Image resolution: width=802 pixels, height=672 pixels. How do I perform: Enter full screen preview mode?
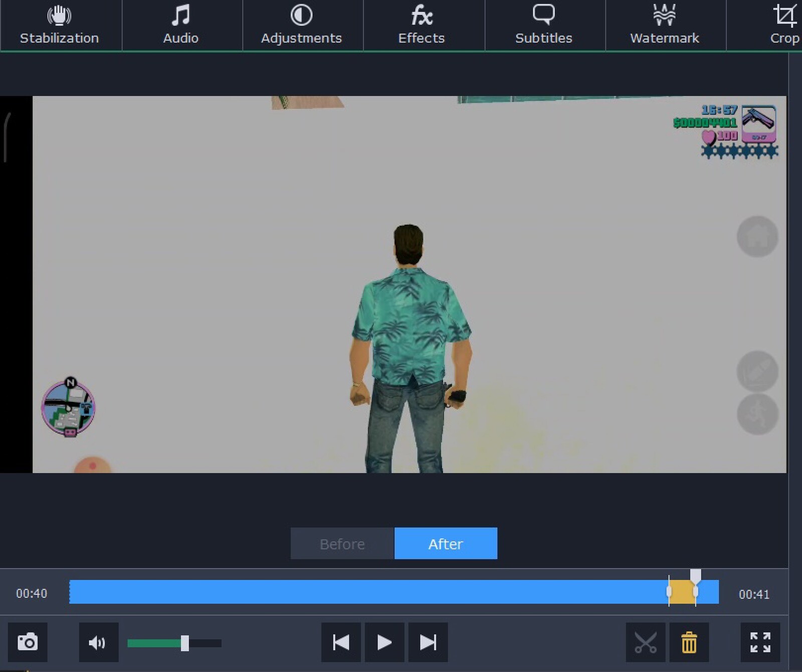[x=760, y=642]
